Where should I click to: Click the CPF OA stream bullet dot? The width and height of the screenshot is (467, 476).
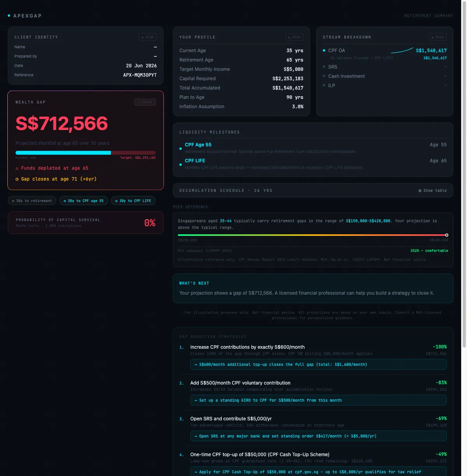[x=324, y=51]
